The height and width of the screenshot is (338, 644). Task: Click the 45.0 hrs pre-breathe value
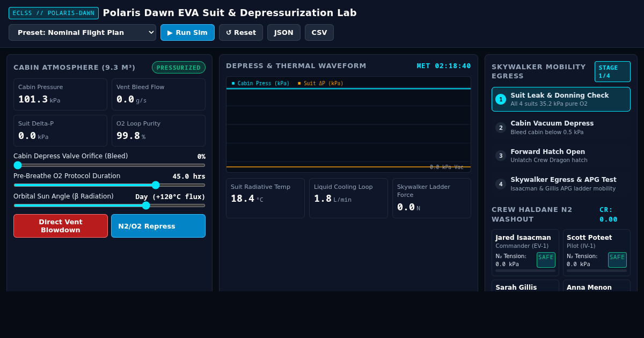tap(189, 177)
